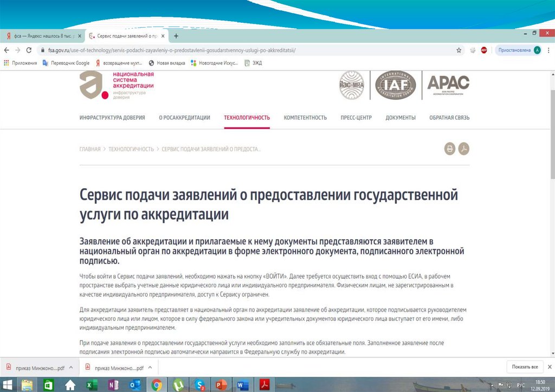The height and width of the screenshot is (392, 555).
Task: Click the Национальная система аккредитации logo
Action: point(117,85)
